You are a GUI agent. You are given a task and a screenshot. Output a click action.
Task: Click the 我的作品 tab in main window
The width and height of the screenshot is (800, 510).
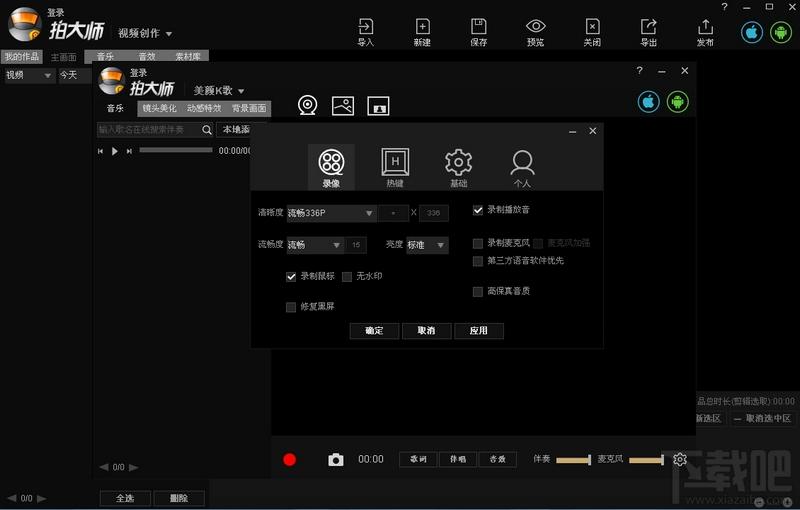coord(22,57)
